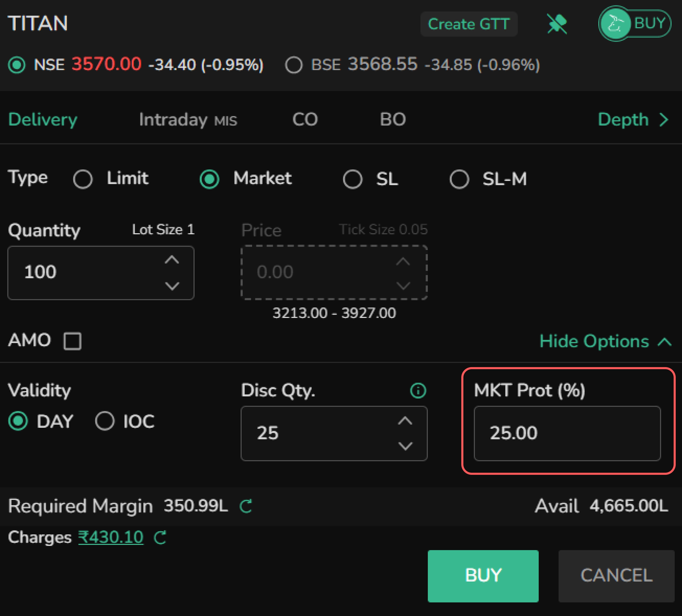682x616 pixels.
Task: Select IOC validity
Action: click(105, 421)
